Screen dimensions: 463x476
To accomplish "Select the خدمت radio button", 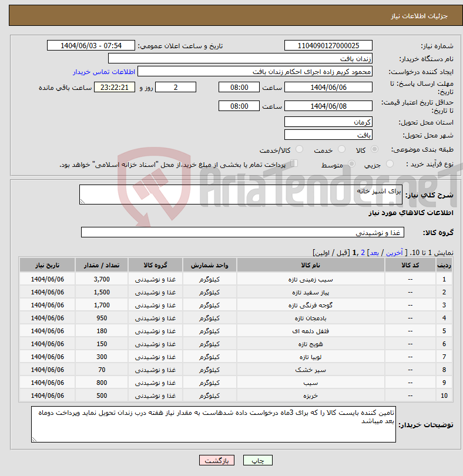I will 341,149.
